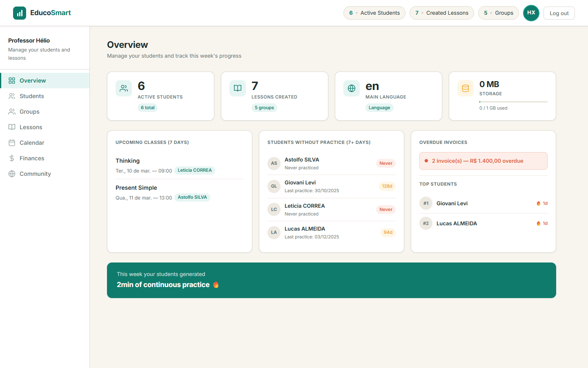Viewport: 588px width, 368px height.
Task: Open the HX profile avatar
Action: (531, 13)
